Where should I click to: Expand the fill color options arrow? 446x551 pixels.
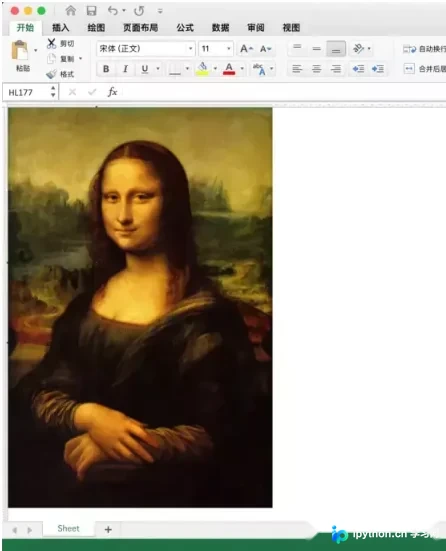(x=215, y=69)
